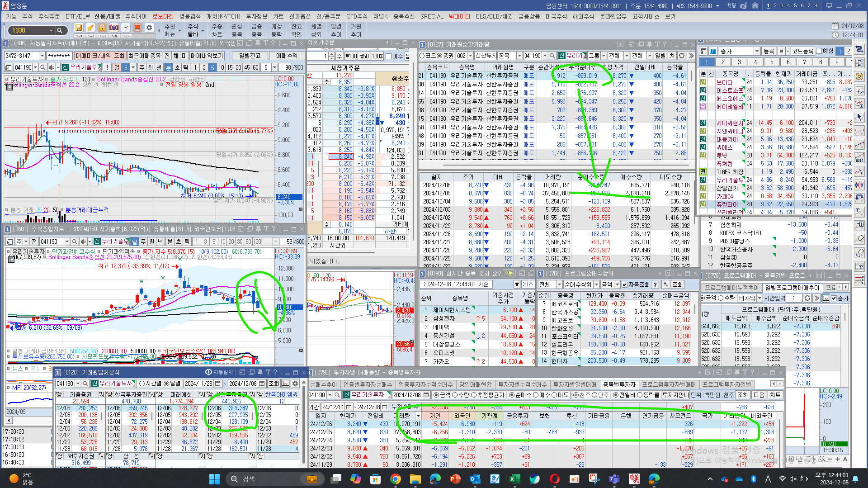Click the 2024/11/28 start date field in 0128

coord(198,384)
